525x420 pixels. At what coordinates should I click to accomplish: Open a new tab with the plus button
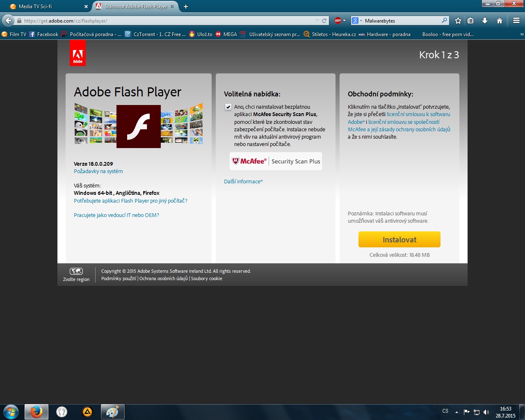pos(186,7)
